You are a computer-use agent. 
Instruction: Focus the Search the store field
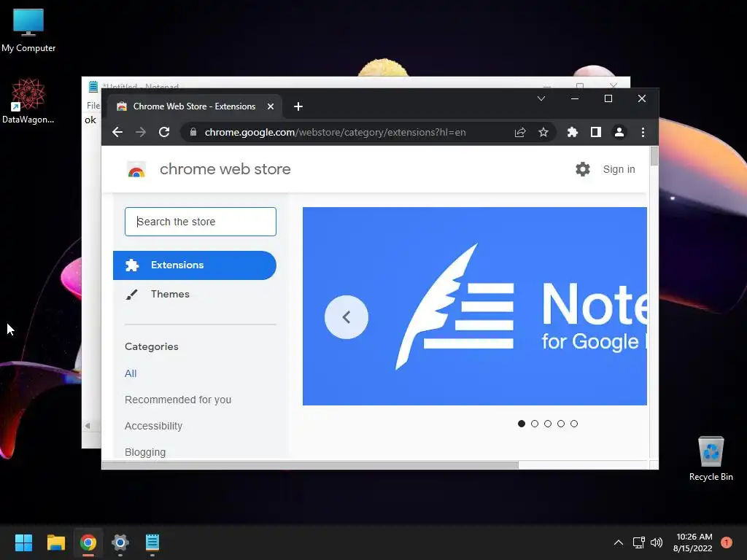pos(201,222)
